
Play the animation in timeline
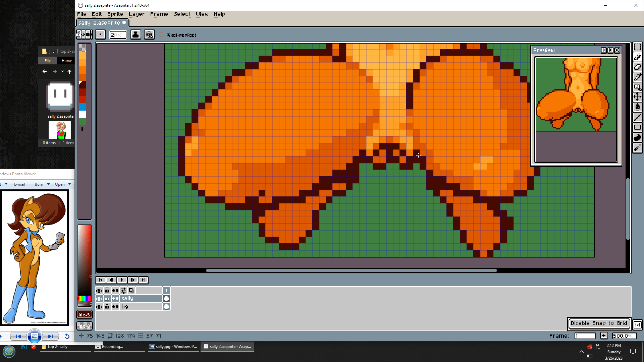coord(122,280)
